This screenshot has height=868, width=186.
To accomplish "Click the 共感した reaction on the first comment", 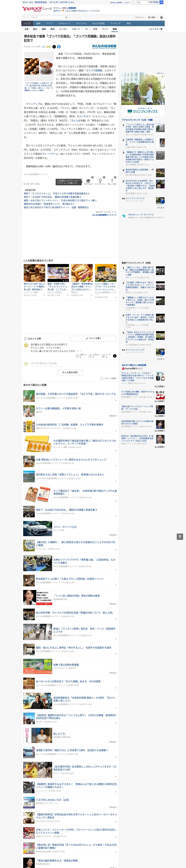I will 77,356.
